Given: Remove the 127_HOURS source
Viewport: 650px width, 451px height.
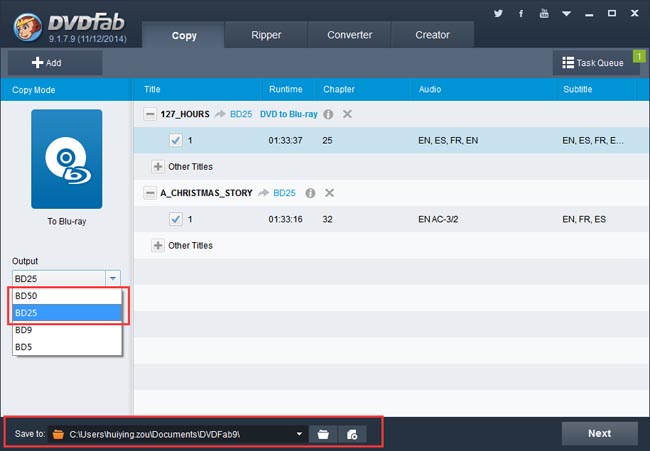Looking at the screenshot, I should point(347,114).
